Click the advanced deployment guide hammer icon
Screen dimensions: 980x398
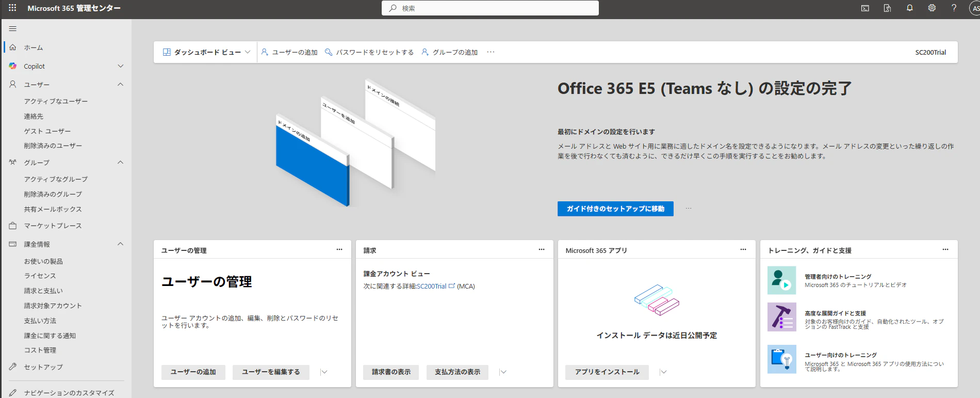(x=782, y=317)
